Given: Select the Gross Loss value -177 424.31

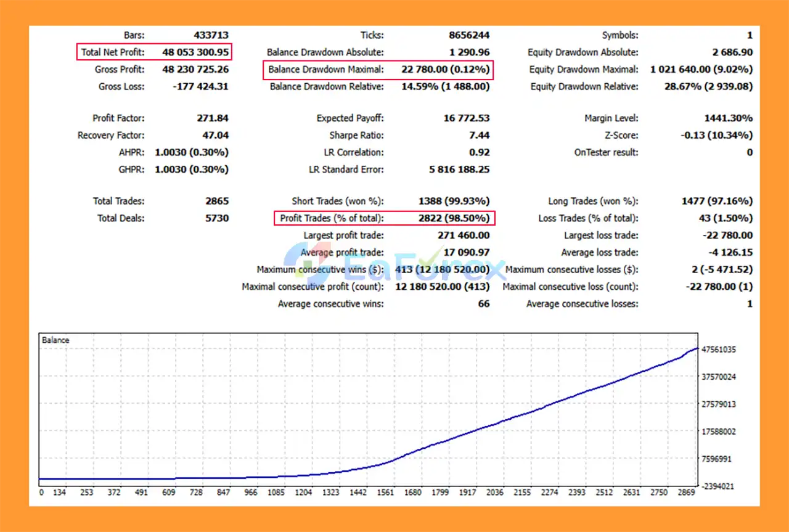Looking at the screenshot, I should tap(200, 87).
